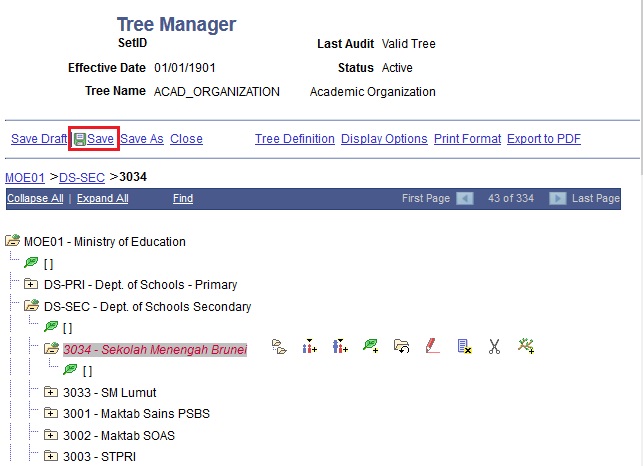The width and height of the screenshot is (643, 466).
Task: Select 3002 - Maktab SOAS text
Action: [119, 436]
